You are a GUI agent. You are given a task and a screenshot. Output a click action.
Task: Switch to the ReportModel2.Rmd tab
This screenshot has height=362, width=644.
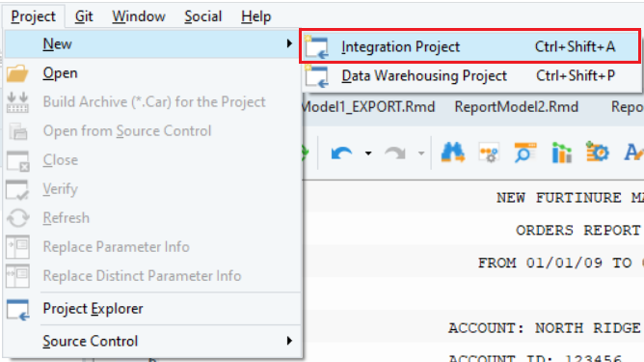click(x=517, y=107)
